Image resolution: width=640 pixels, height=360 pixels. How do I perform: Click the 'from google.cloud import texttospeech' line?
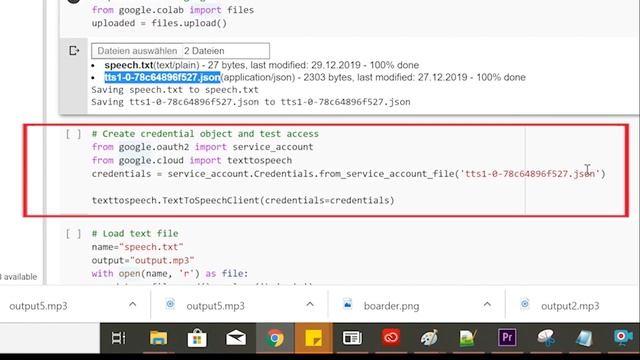[192, 160]
